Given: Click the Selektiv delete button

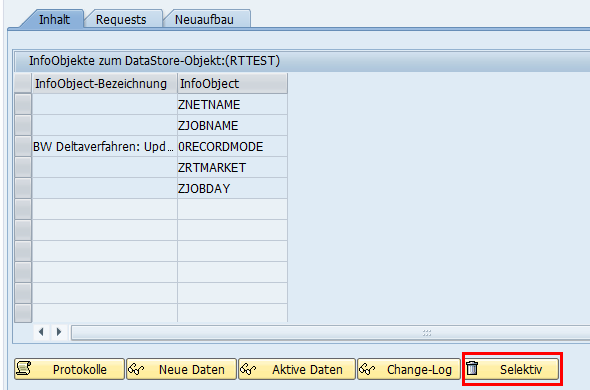Looking at the screenshot, I should click(512, 369).
